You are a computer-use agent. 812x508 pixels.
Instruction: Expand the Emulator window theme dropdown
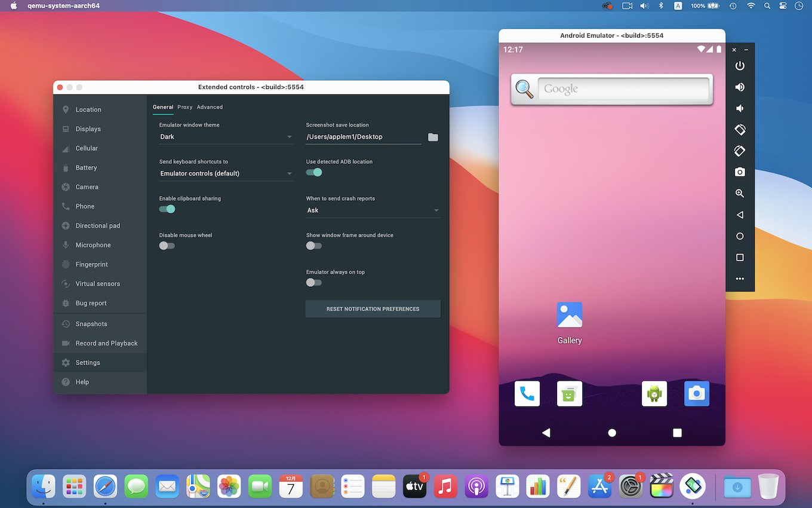coord(226,137)
